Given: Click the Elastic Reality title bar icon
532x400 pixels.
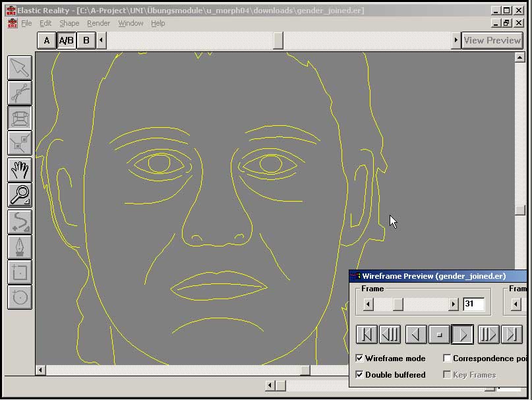Looking at the screenshot, I should click(11, 11).
